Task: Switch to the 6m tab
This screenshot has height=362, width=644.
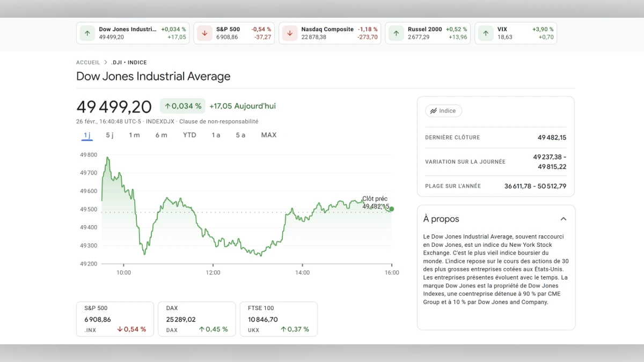Action: tap(162, 135)
